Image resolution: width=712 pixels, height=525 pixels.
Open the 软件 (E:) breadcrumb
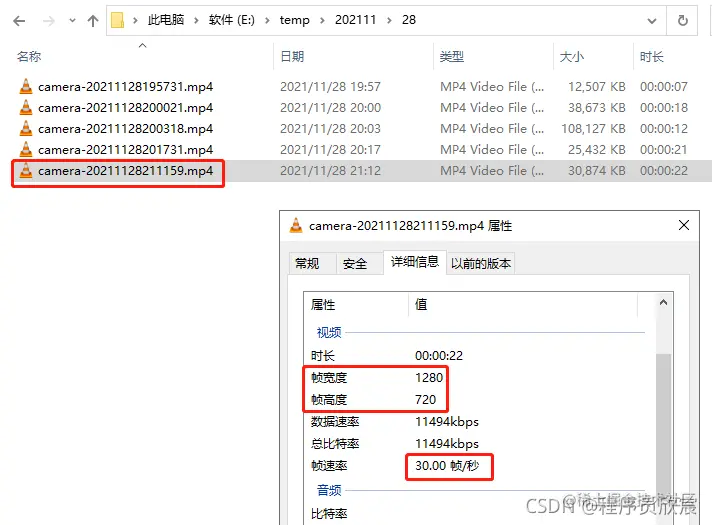click(232, 20)
